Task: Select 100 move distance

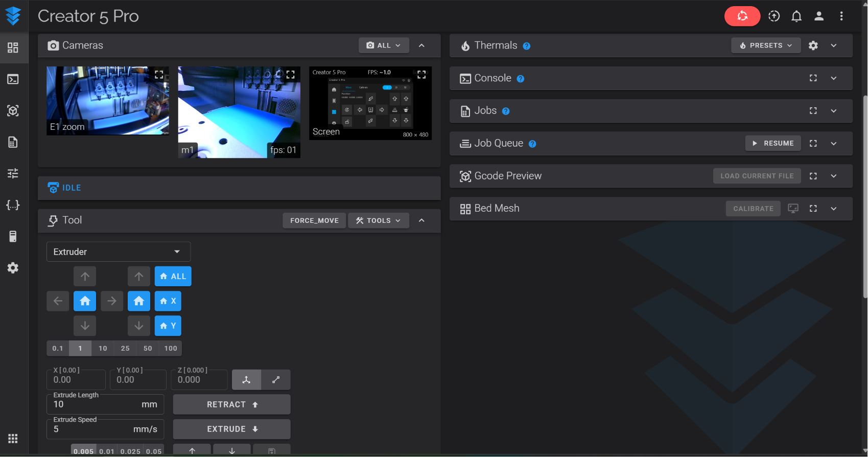Action: 171,349
